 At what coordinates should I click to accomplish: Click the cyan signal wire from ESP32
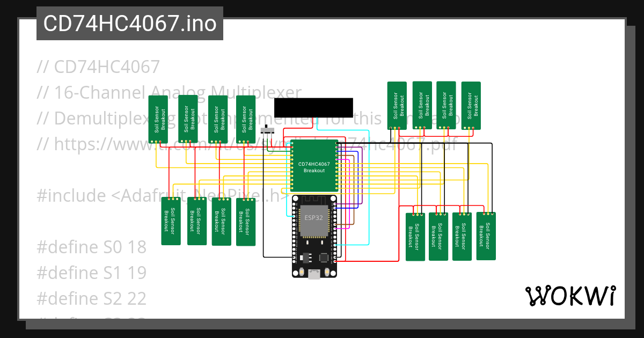[354, 245]
